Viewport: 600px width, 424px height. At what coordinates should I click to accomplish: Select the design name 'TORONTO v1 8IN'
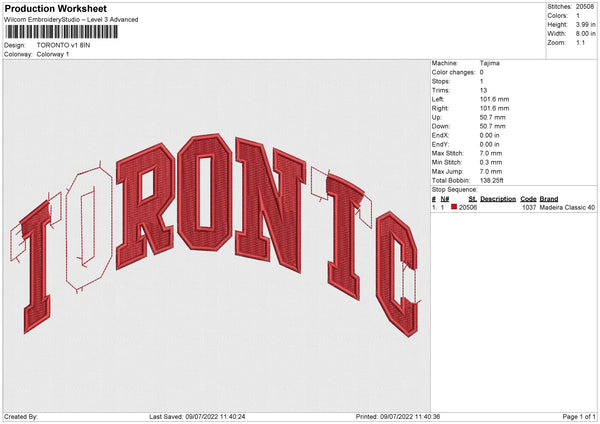(x=64, y=45)
